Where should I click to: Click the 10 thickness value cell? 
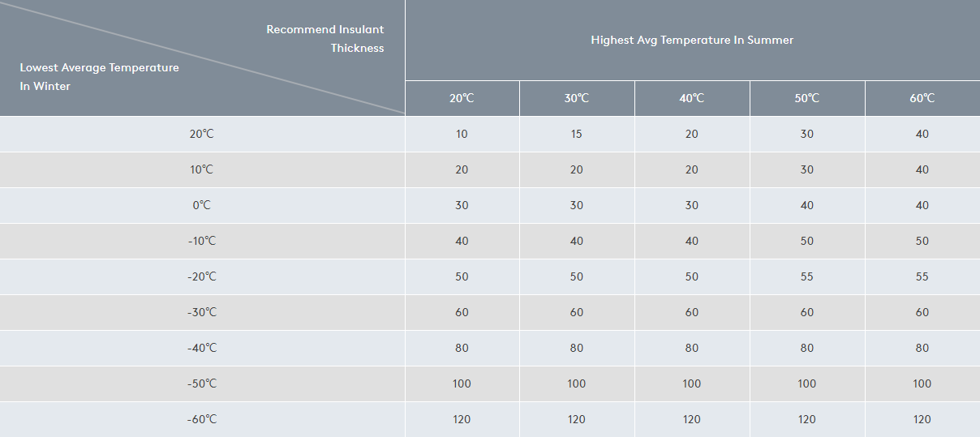[x=462, y=134]
